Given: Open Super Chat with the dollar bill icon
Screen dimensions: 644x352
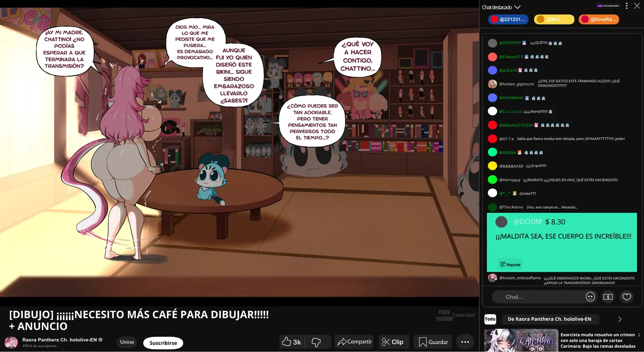Looking at the screenshot, I should tap(608, 297).
